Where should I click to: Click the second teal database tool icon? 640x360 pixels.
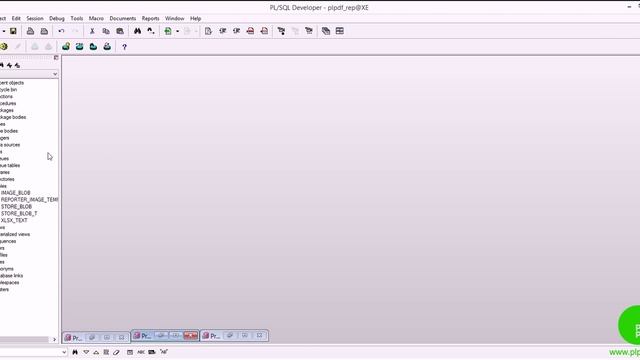tap(80, 47)
